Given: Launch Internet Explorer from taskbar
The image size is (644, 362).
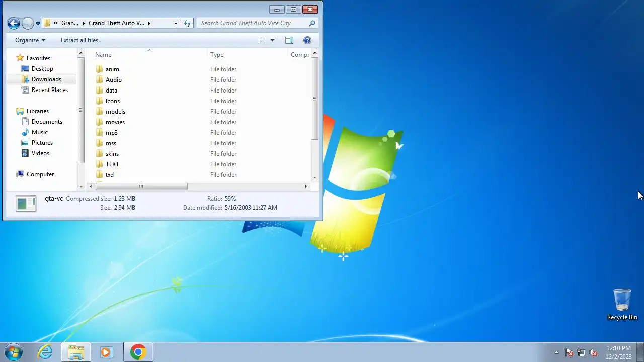Looking at the screenshot, I should tap(45, 352).
